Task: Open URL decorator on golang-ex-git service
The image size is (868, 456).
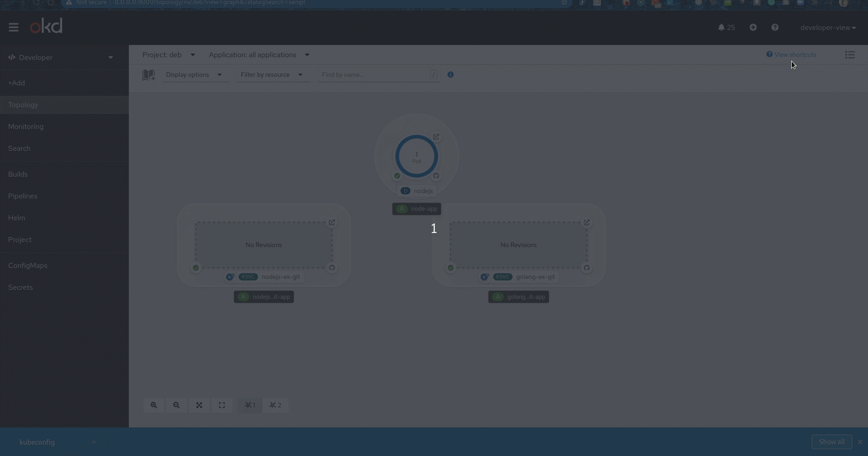Action: (587, 223)
